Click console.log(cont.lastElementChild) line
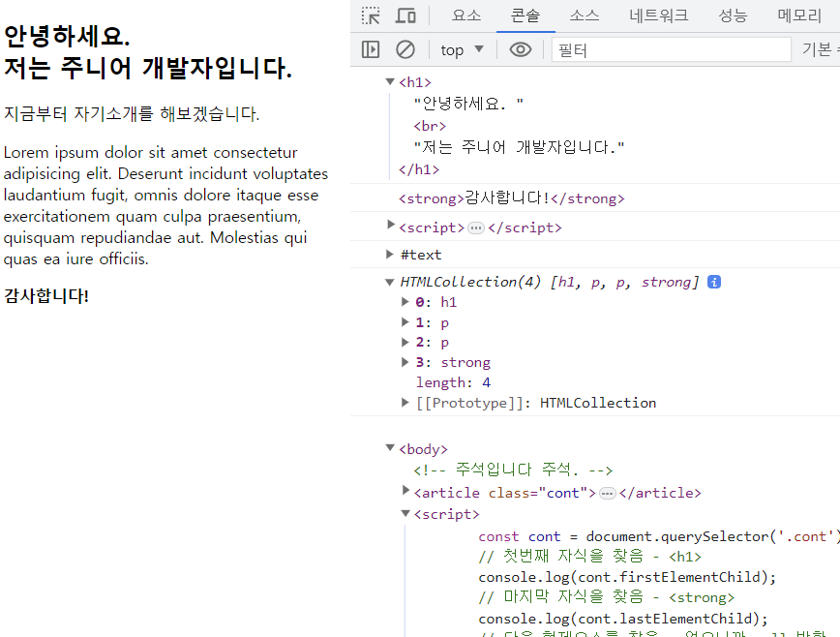The width and height of the screenshot is (840, 637). click(623, 619)
